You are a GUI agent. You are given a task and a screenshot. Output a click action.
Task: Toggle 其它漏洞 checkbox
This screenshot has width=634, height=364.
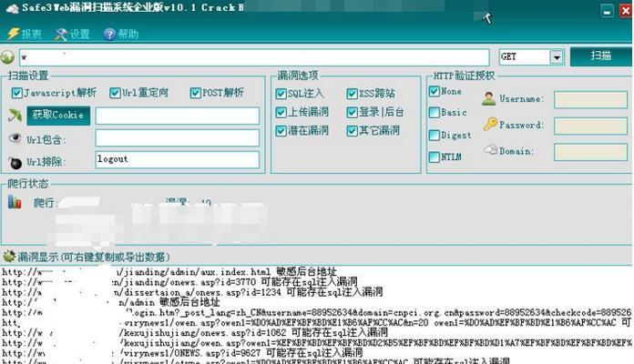[x=352, y=131]
